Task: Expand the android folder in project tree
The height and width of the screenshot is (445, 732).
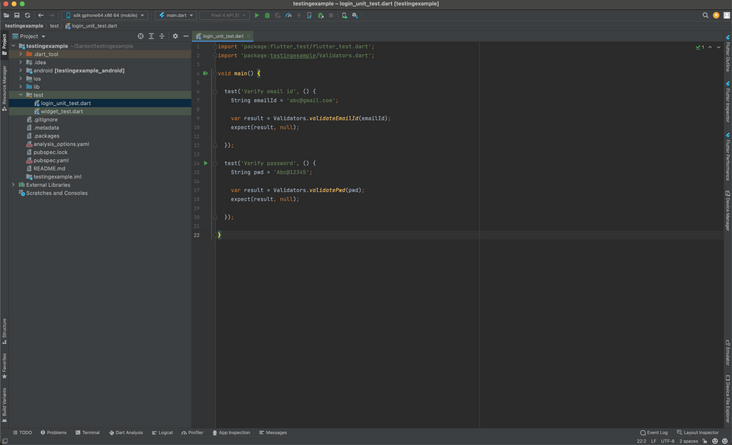Action: click(x=21, y=71)
